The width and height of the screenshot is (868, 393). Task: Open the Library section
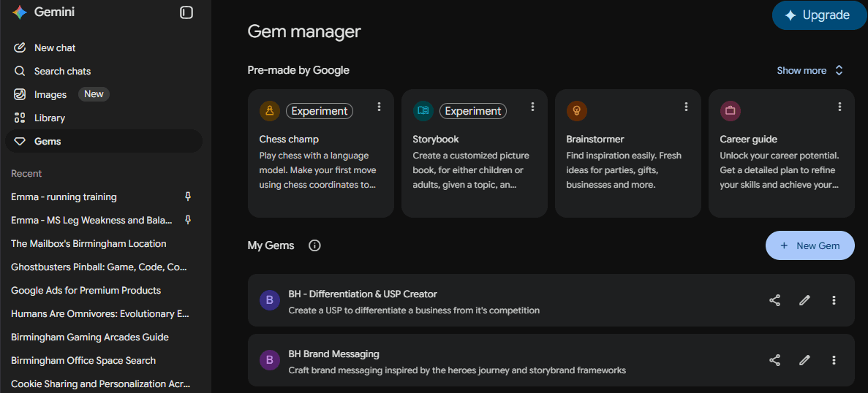104,118
